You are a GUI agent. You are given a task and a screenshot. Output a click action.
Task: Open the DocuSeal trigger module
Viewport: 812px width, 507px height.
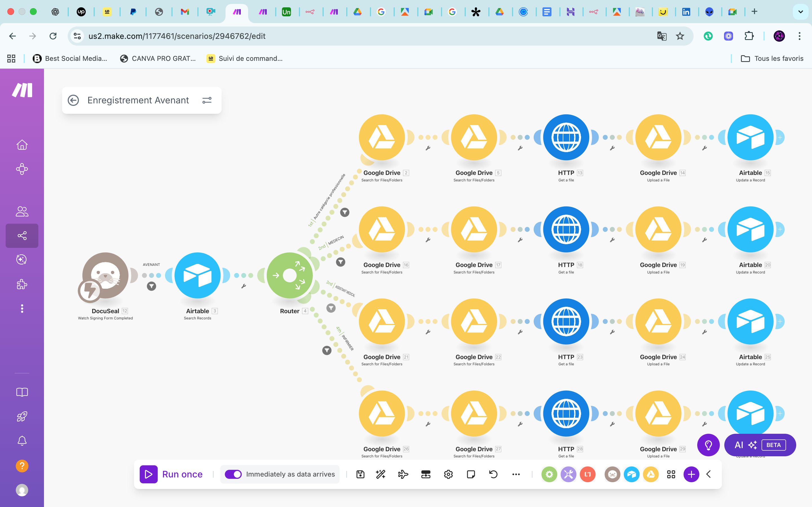[105, 276]
